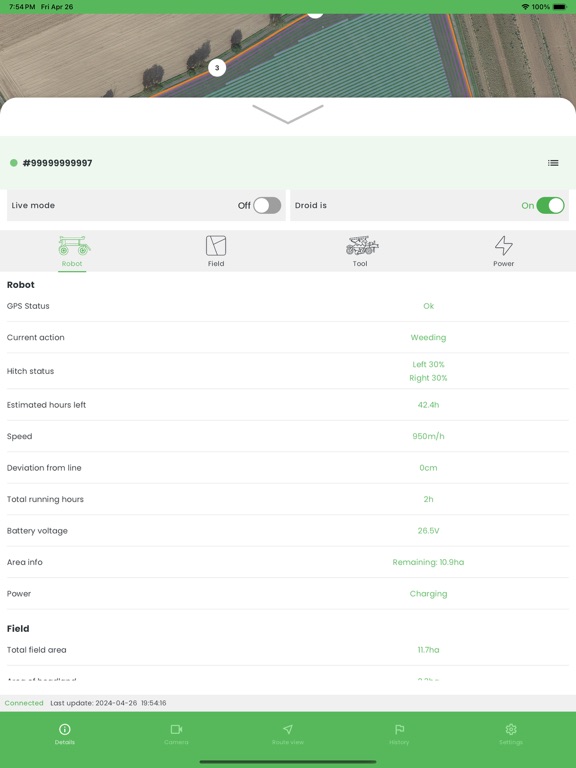Tap the GPS Status label
The height and width of the screenshot is (768, 576).
(28, 306)
